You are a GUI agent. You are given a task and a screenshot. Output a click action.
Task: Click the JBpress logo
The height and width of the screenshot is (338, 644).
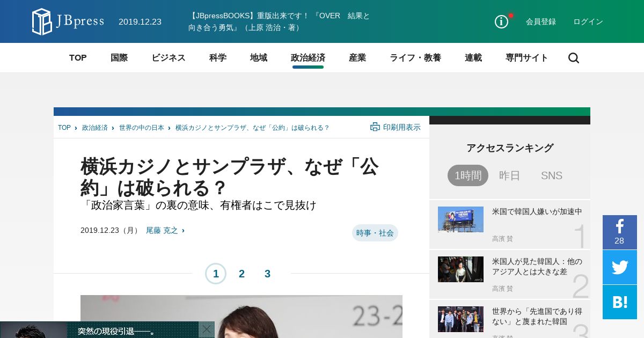point(68,21)
